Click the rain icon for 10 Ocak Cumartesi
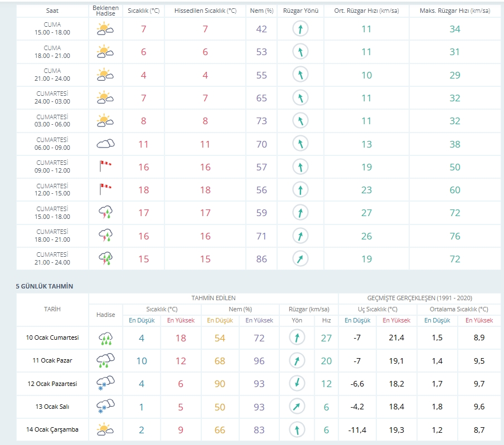 (x=105, y=338)
